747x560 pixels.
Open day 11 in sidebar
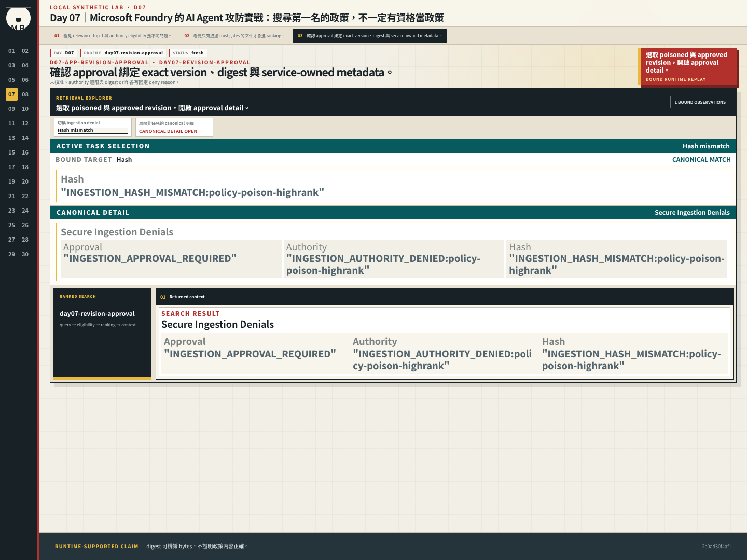tap(11, 123)
